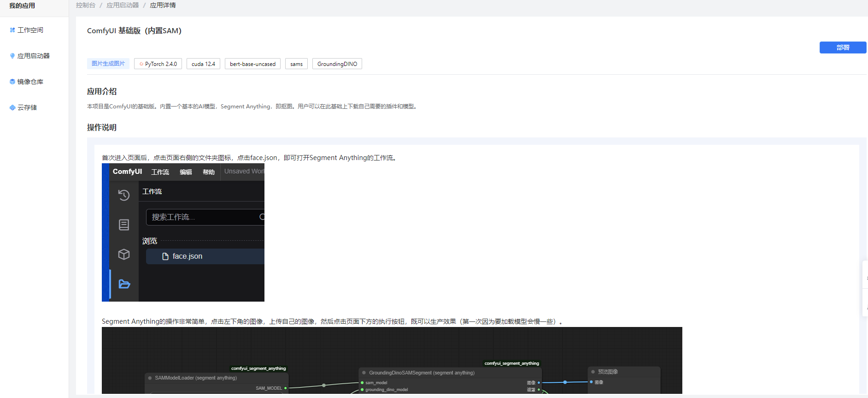Click the ComfyUI workflow panel screenshot
The width and height of the screenshot is (868, 398).
tap(183, 232)
